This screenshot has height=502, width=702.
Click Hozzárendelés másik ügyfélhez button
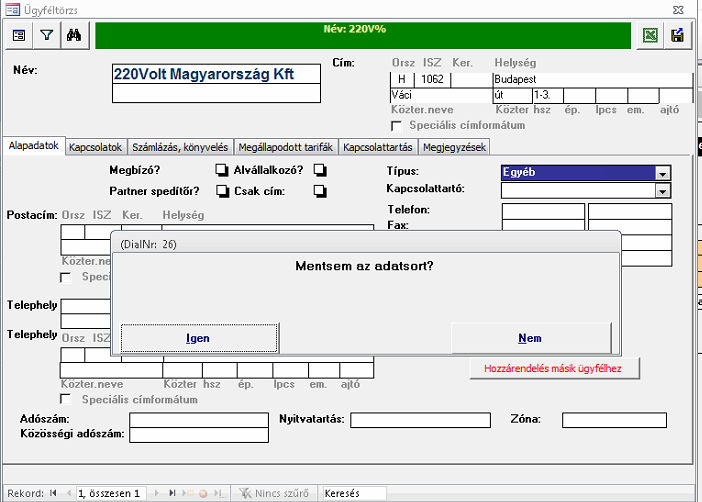coord(554,369)
